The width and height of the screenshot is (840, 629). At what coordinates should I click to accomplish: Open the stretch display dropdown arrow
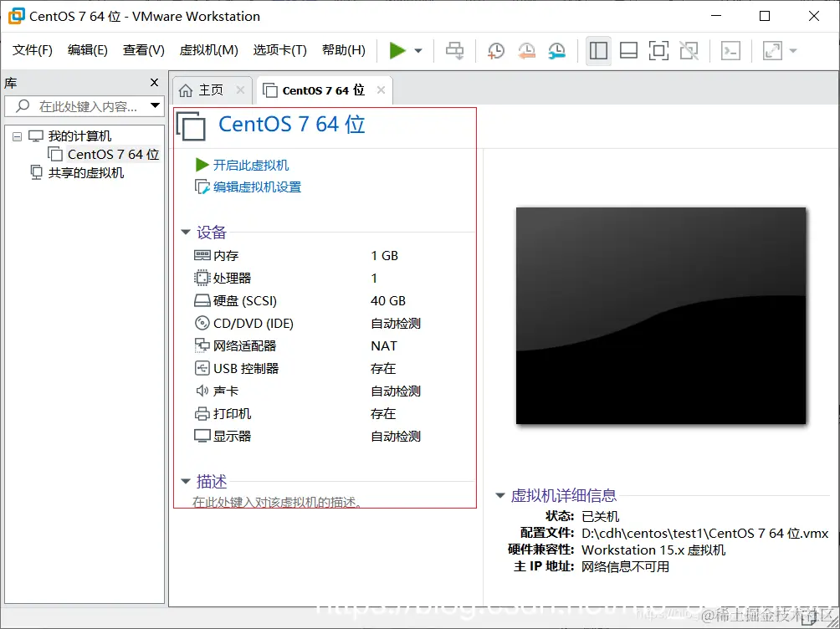pos(793,51)
